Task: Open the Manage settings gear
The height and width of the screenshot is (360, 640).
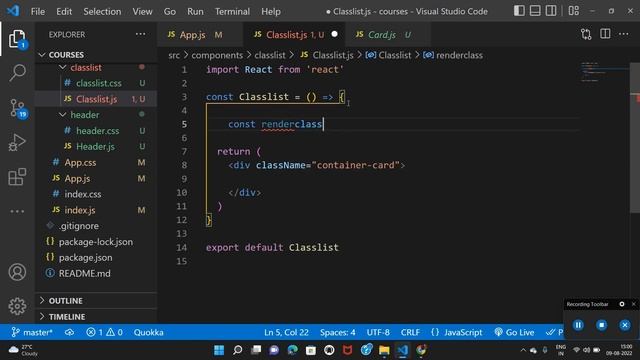Action: 17,306
